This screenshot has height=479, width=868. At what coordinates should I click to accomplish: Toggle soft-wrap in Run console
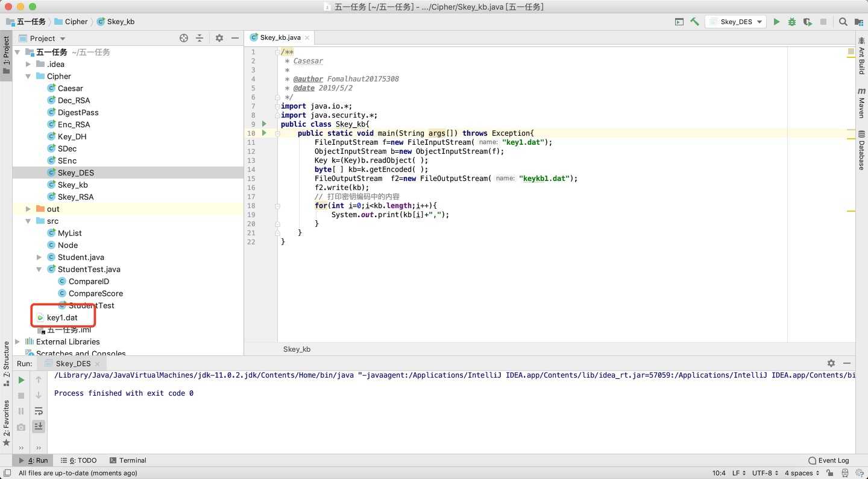point(39,411)
